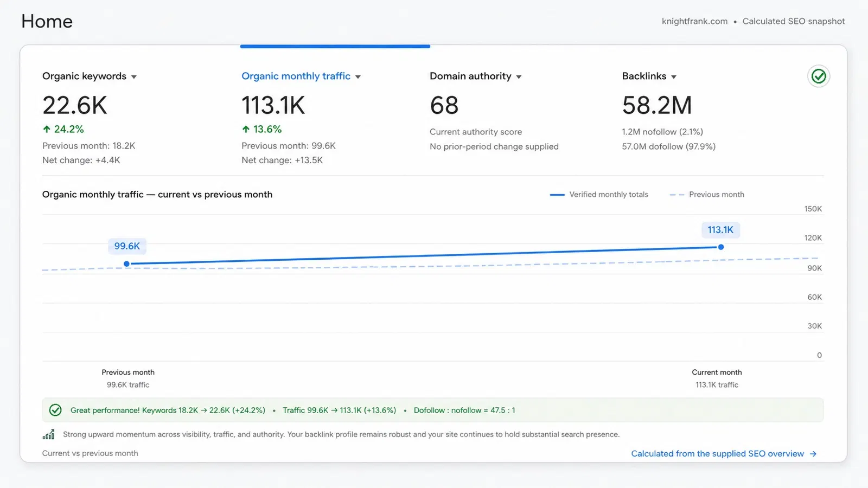Viewport: 868px width, 488px height.
Task: Click the 24.2% keyword growth figure
Action: pos(69,129)
